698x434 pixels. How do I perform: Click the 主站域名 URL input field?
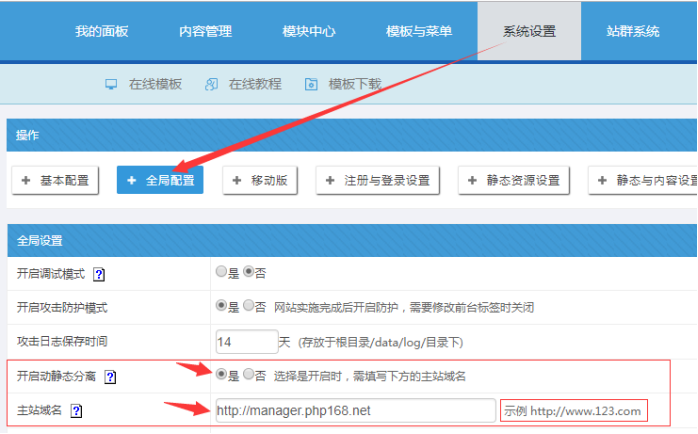click(354, 411)
